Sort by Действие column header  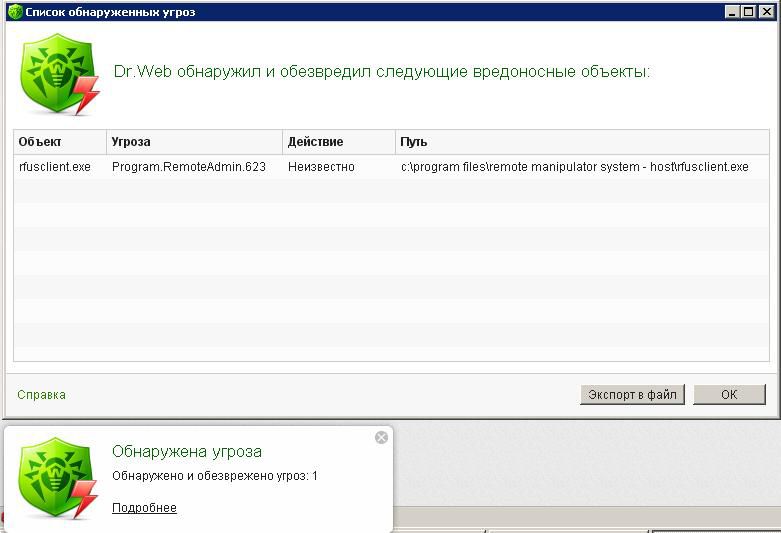[x=339, y=142]
